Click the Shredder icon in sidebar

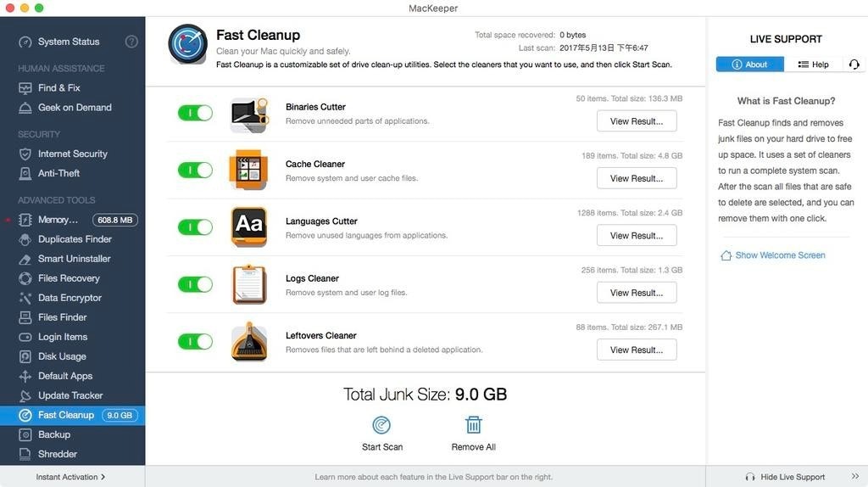pos(25,454)
